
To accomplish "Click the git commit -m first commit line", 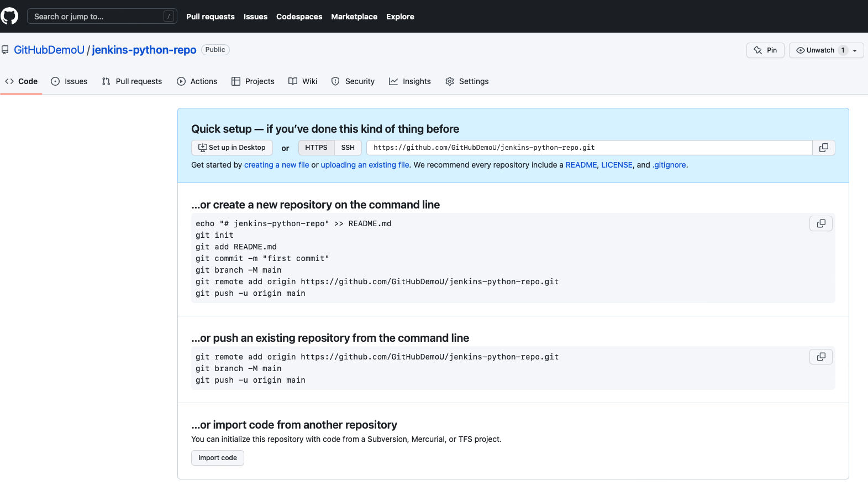I will click(262, 258).
